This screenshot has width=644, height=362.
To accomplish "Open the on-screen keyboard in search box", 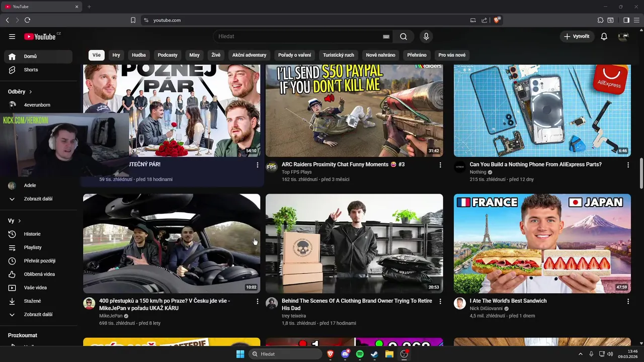I will (386, 37).
